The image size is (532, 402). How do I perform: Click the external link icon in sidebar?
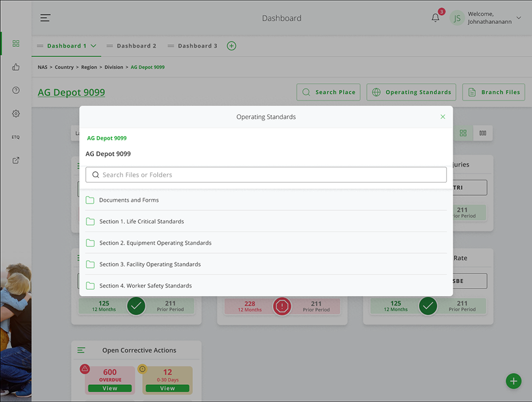(16, 160)
